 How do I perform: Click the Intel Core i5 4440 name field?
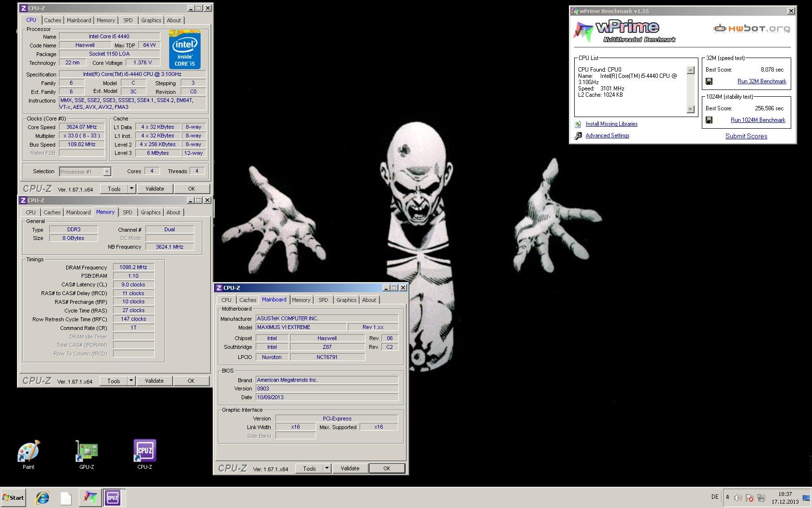(x=109, y=36)
